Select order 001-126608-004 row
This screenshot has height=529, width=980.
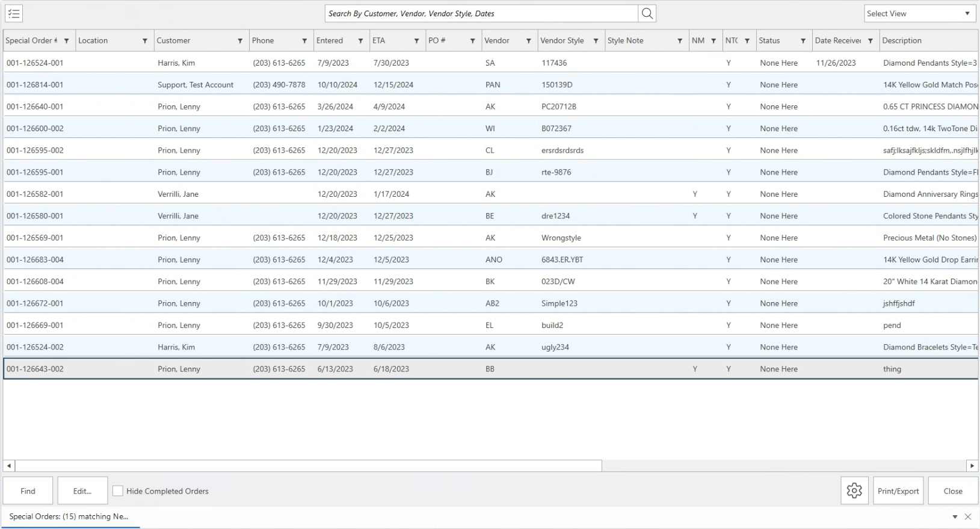490,282
